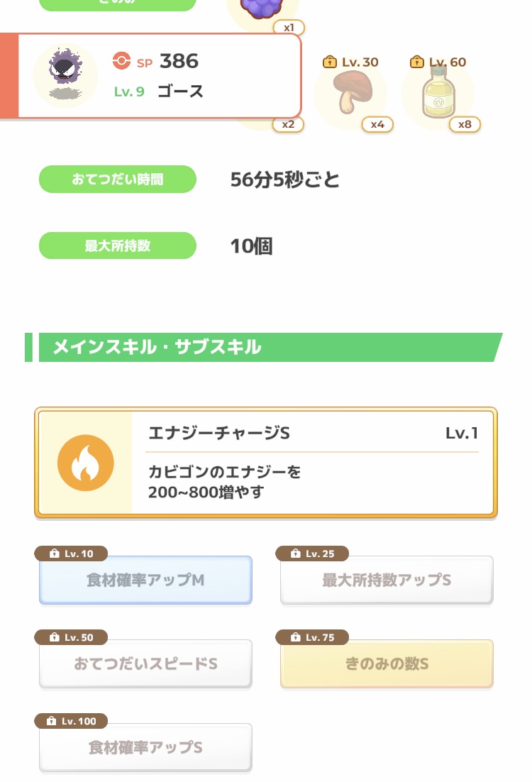Tap the きのみの数S sub skill

387,664
